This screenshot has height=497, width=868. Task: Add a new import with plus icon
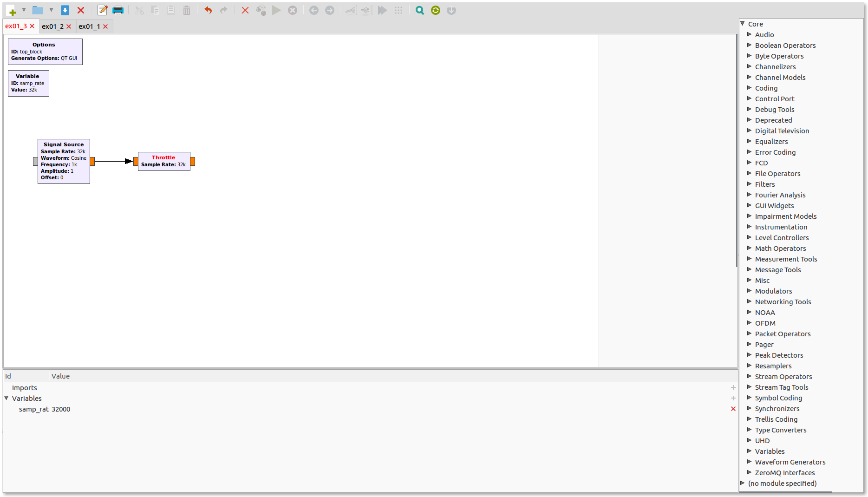pos(733,387)
